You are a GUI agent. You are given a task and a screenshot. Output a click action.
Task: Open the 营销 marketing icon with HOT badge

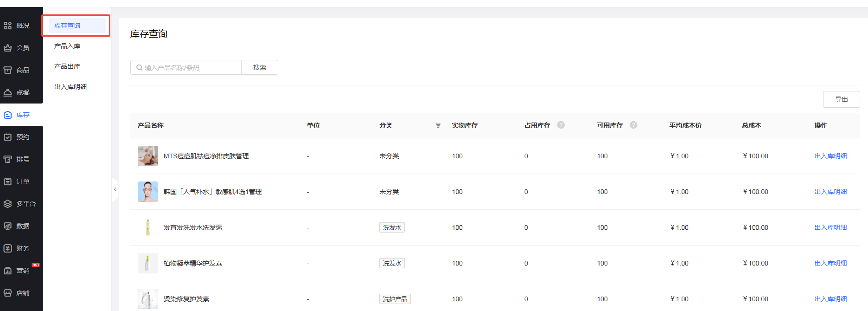pyautogui.click(x=8, y=271)
